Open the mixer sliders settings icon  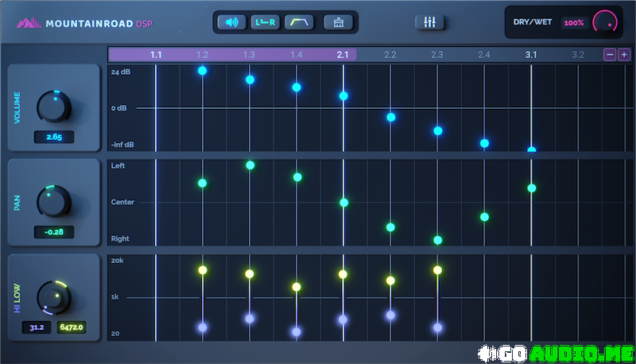tap(429, 22)
